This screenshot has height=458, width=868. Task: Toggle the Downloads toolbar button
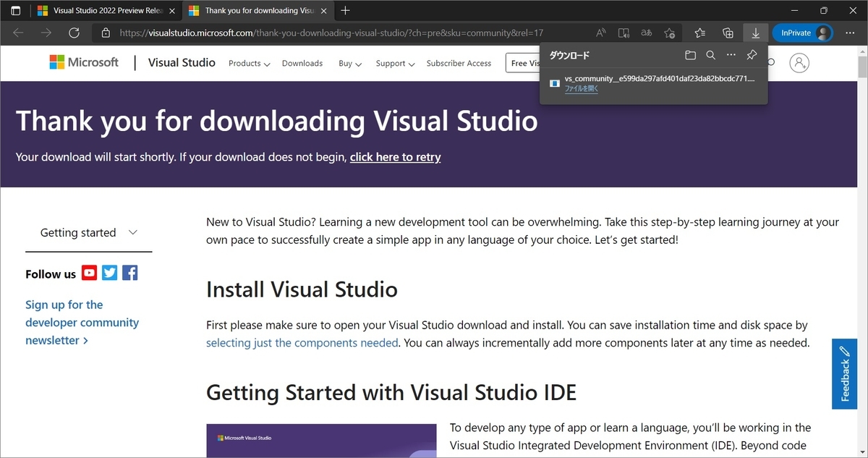tap(755, 33)
